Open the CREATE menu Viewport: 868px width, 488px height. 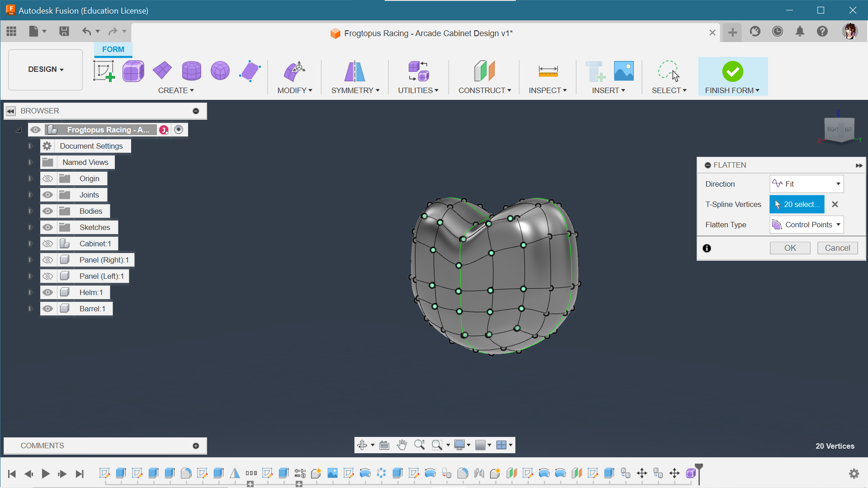coord(176,90)
